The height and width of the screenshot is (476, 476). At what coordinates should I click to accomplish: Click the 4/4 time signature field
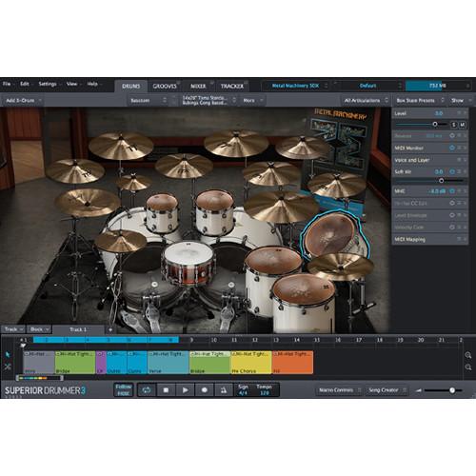(x=243, y=393)
